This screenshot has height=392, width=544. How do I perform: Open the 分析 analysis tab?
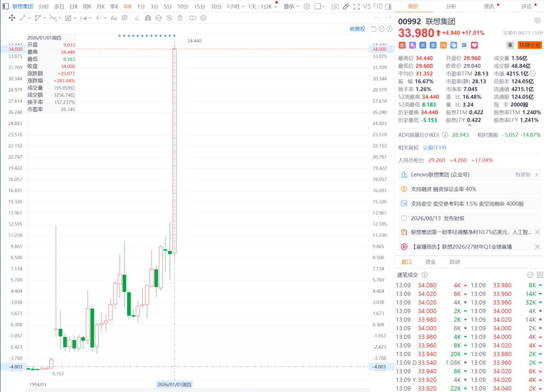tap(451, 6)
